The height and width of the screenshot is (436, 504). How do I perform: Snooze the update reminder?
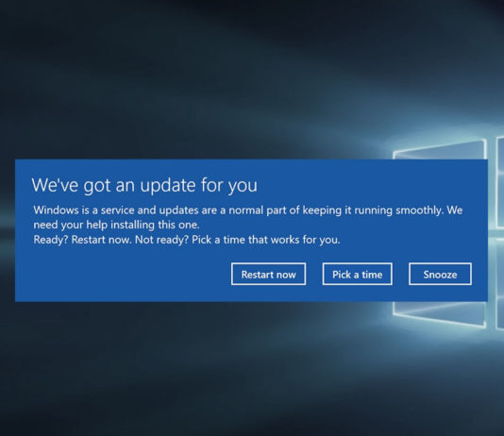(440, 274)
